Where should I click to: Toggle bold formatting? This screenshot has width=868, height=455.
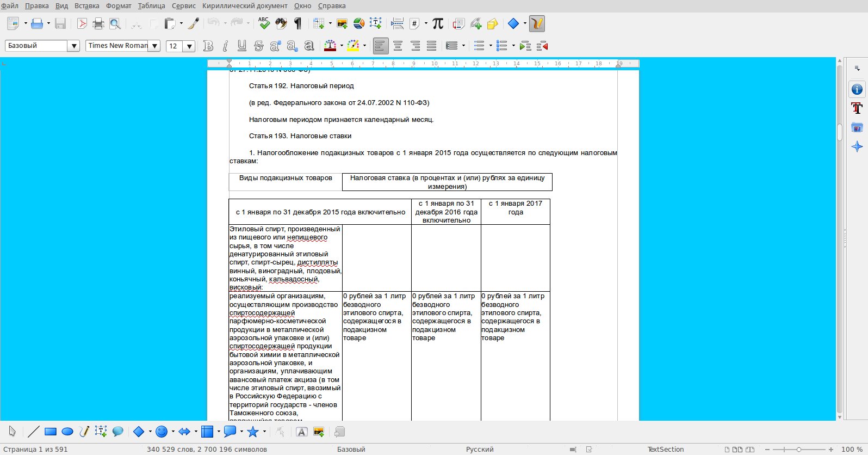(208, 46)
